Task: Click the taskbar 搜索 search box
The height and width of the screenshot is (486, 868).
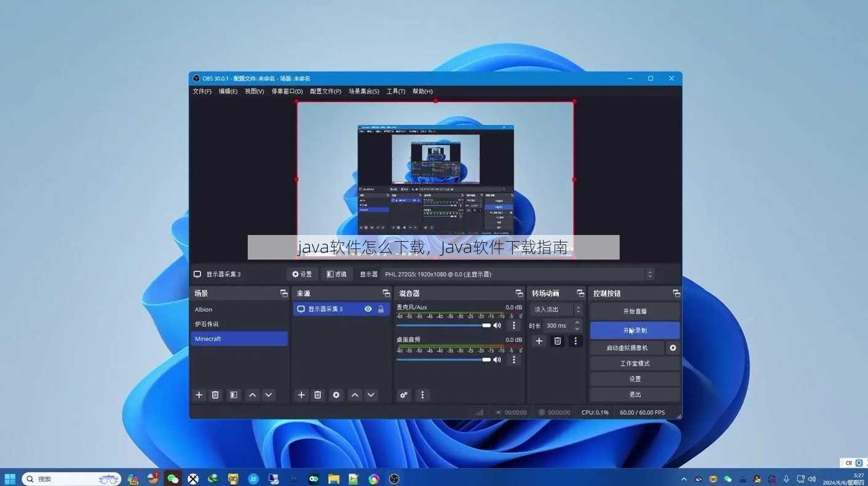Action: pyautogui.click(x=71, y=479)
